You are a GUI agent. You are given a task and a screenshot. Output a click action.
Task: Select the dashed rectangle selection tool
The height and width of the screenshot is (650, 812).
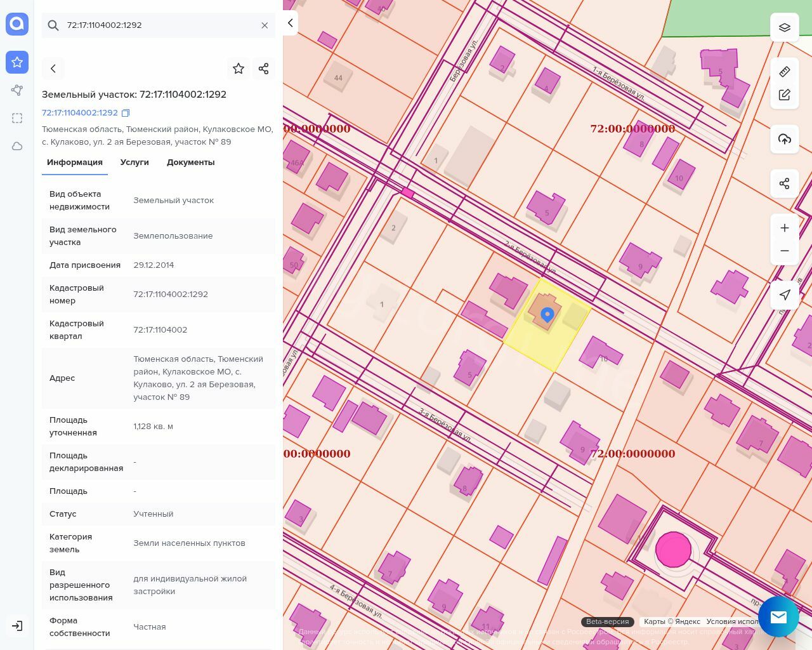point(17,118)
